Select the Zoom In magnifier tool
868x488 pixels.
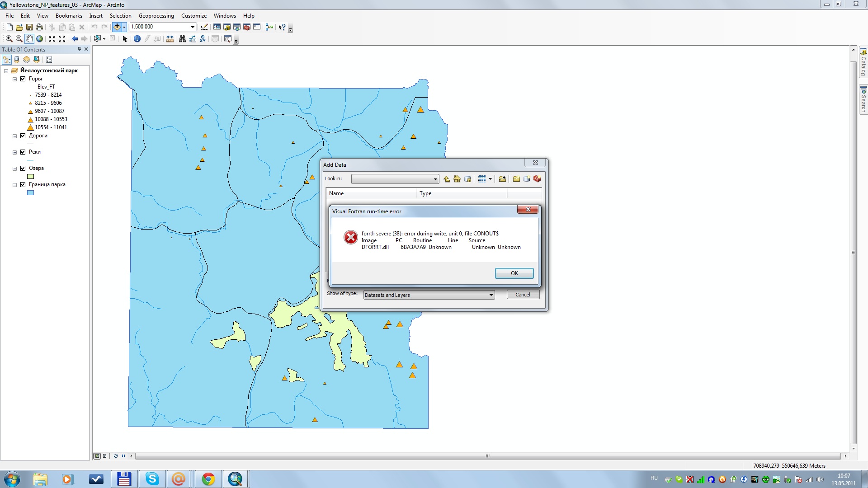[x=9, y=39]
